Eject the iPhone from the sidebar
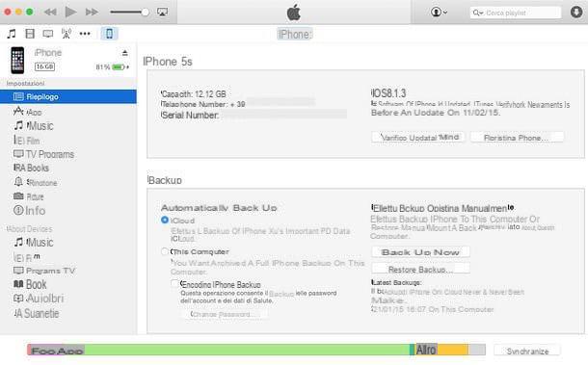588x365 pixels. 125,53
